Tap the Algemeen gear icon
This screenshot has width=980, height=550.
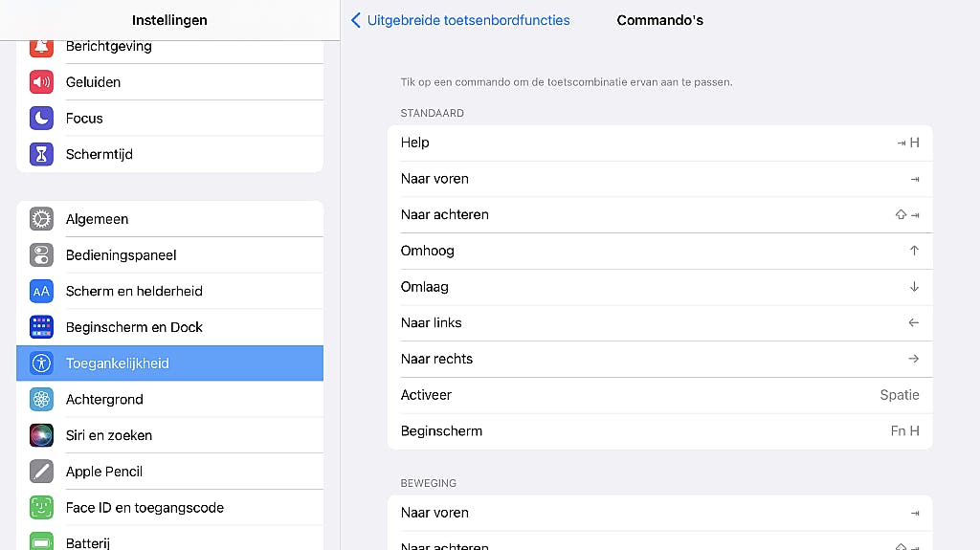(x=41, y=219)
